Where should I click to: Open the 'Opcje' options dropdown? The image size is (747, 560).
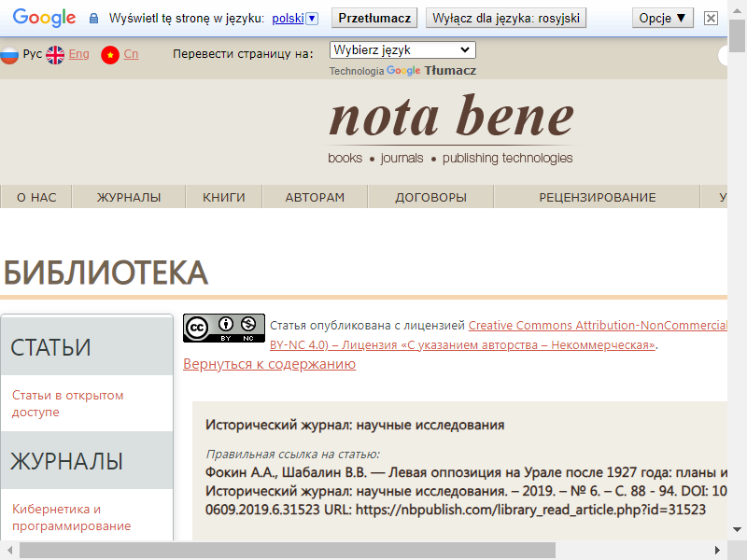coord(663,19)
